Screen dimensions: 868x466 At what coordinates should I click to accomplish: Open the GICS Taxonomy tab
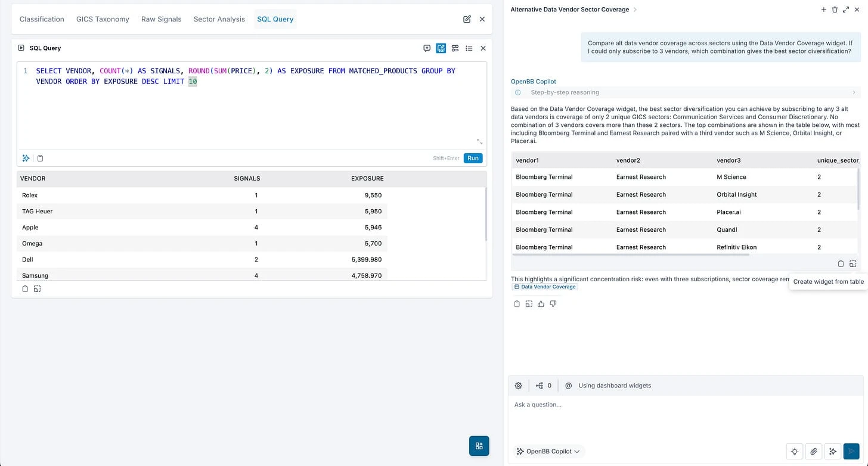pos(103,19)
